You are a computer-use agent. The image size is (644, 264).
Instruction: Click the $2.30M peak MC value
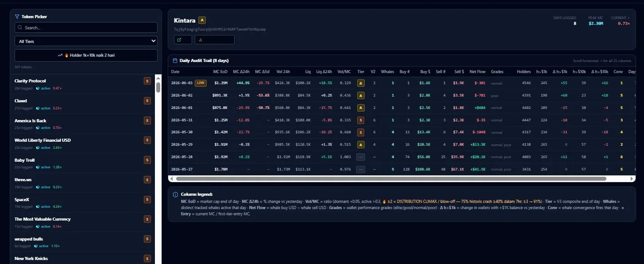pos(596,23)
